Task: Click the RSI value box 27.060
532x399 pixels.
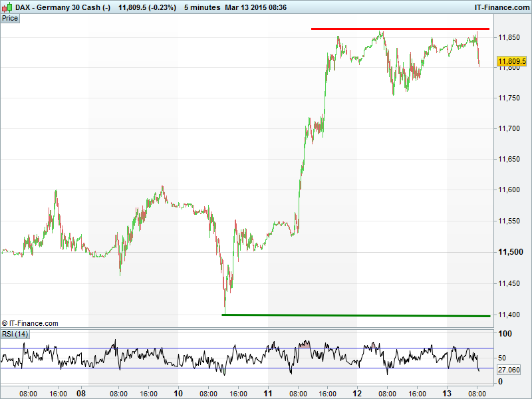Action: (510, 368)
